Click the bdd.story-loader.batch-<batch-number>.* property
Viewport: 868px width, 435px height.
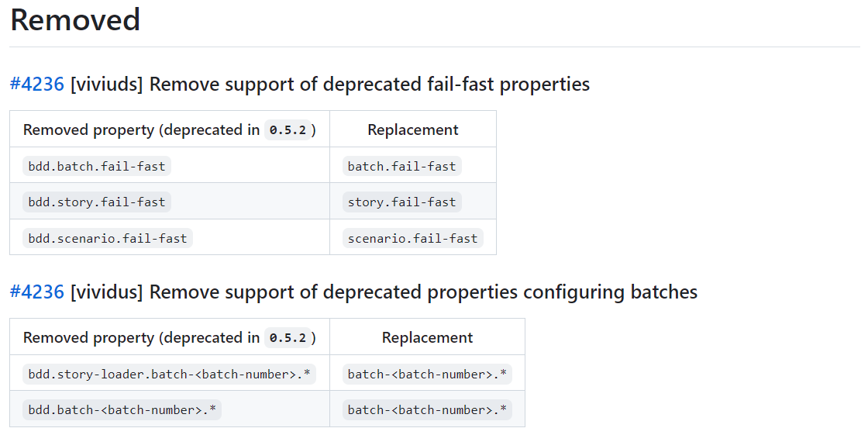[x=169, y=374]
